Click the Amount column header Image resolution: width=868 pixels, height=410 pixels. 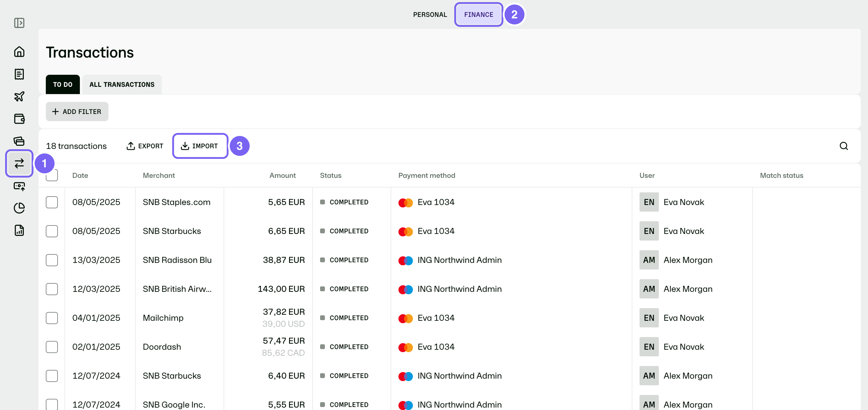tap(282, 175)
